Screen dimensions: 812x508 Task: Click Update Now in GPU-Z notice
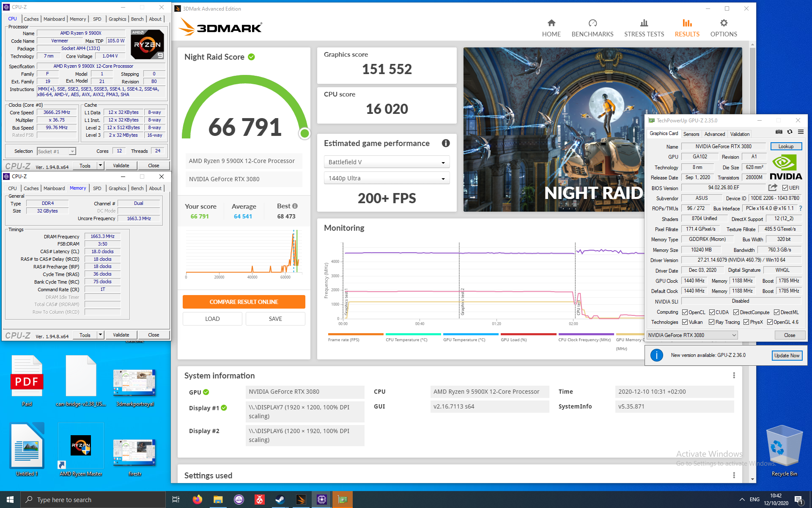tap(787, 356)
